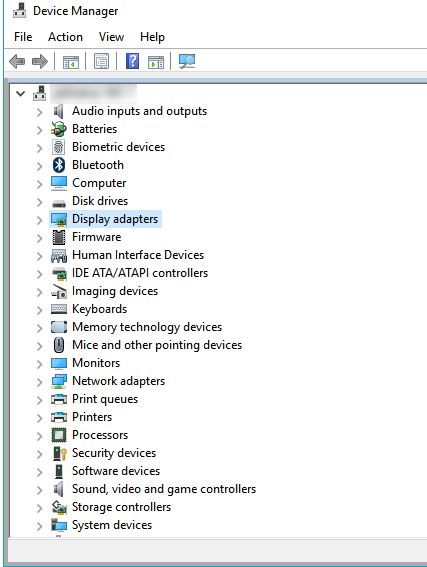The width and height of the screenshot is (427, 567).
Task: Click Scan for hardware changes monitor icon
Action: point(187,61)
